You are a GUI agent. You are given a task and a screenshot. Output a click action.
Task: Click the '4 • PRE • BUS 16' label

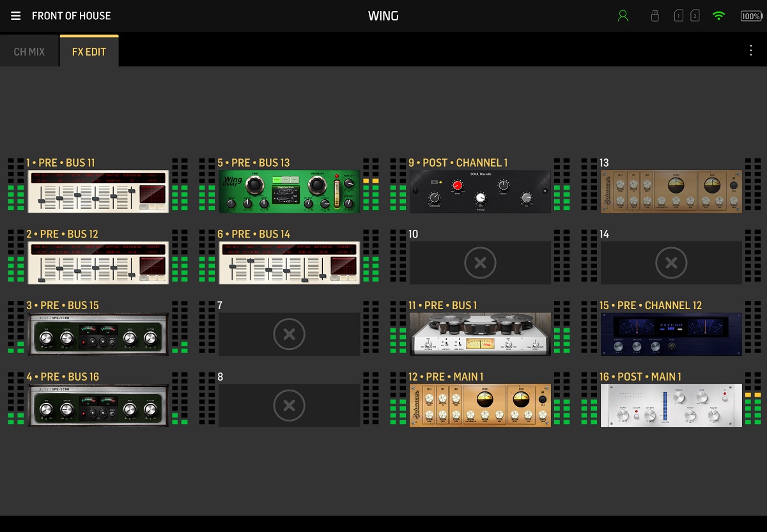(63, 377)
